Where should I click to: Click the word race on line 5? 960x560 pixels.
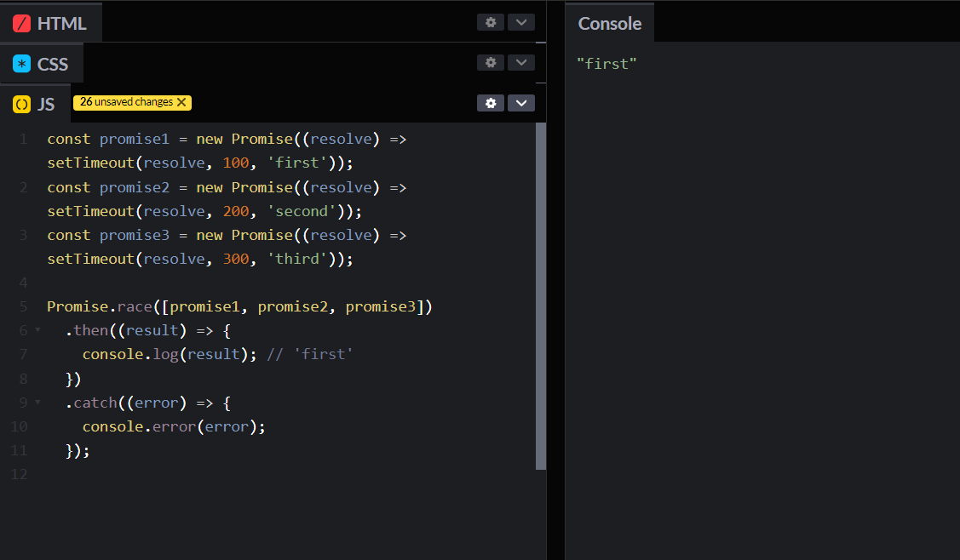[135, 306]
